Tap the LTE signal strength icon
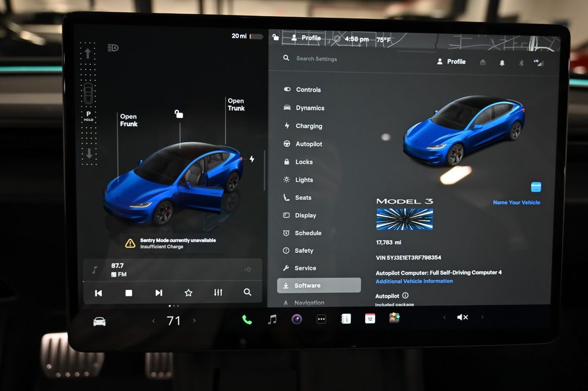 [x=539, y=62]
